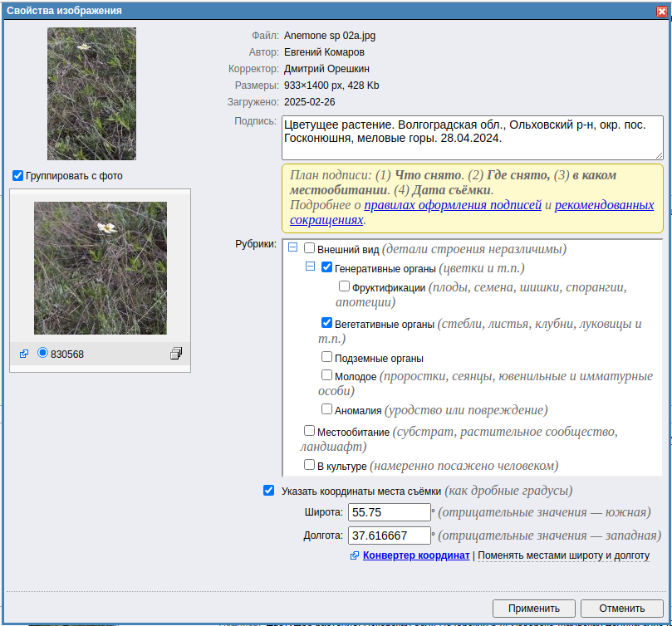Open 'правилах оформления подписей' link
The image size is (672, 626).
[453, 205]
